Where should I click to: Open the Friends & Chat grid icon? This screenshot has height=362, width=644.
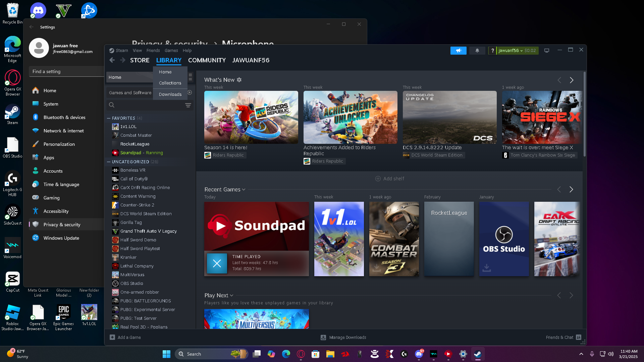click(579, 337)
